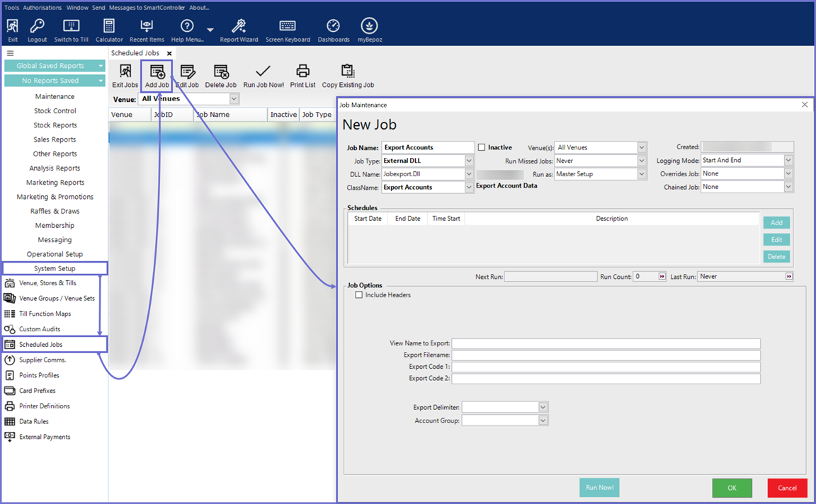Screen dimensions: 816x504
Task: Click Copy Existing Job icon
Action: [x=347, y=71]
